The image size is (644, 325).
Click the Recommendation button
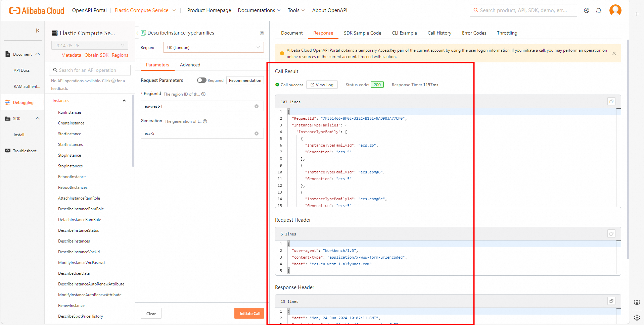coord(245,80)
